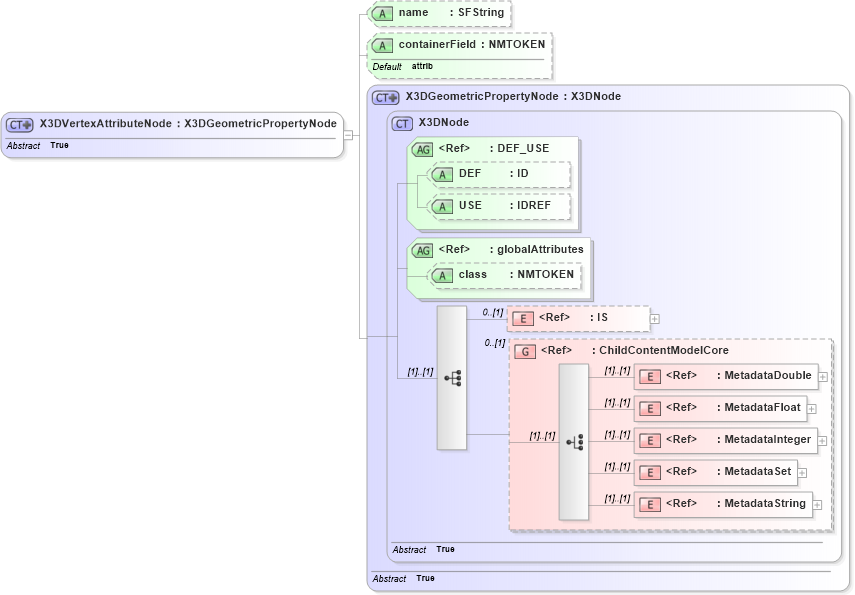Select X3DGeometricPropertyNode : X3DNode title
Image resolution: width=855 pixels, height=595 pixels.
(513, 97)
